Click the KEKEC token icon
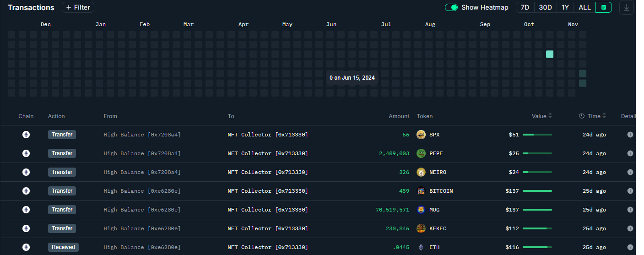This screenshot has height=255, width=644. (421, 228)
